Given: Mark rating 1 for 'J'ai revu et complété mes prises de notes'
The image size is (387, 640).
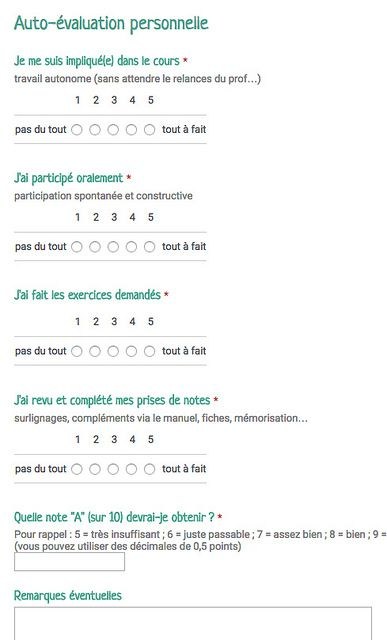Looking at the screenshot, I should 77,469.
